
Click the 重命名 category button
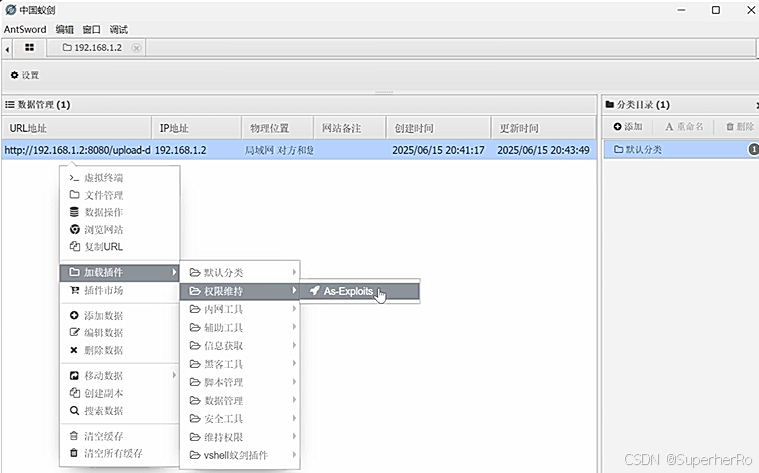684,127
